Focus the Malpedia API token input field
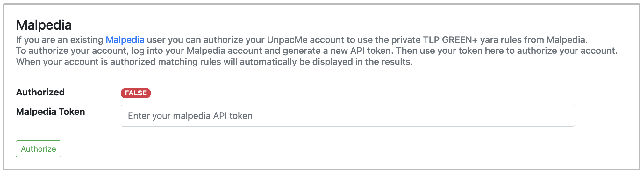This screenshot has width=644, height=173. point(347,116)
